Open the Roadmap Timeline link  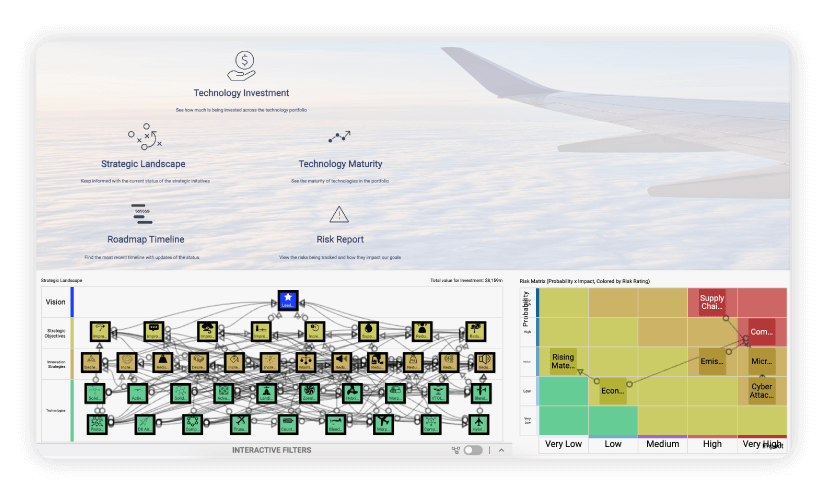[x=145, y=240]
